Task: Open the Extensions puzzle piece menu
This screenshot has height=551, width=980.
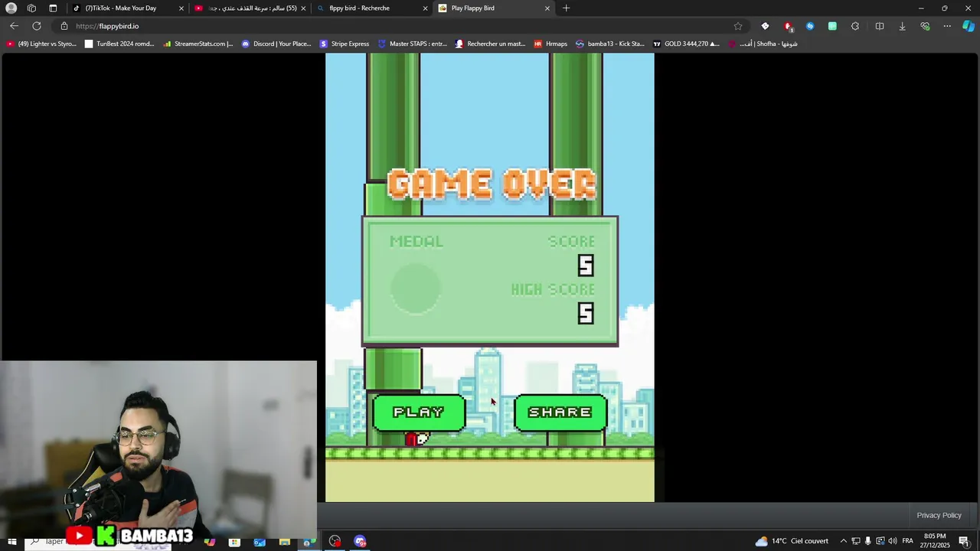Action: pyautogui.click(x=855, y=26)
